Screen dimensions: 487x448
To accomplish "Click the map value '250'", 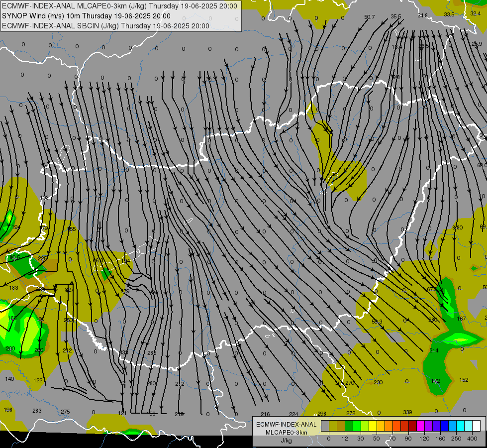I will pyautogui.click(x=68, y=320).
